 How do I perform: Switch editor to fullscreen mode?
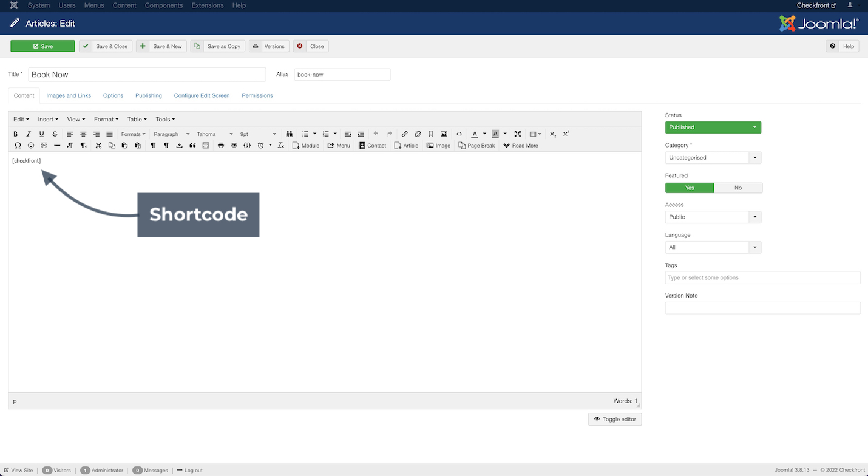[518, 134]
